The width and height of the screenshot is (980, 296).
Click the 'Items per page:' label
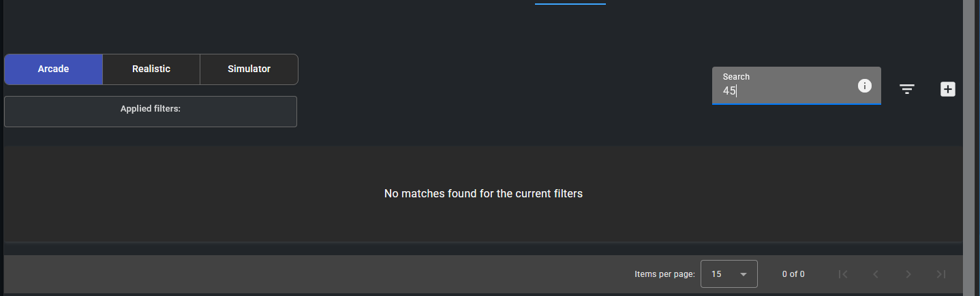(664, 274)
